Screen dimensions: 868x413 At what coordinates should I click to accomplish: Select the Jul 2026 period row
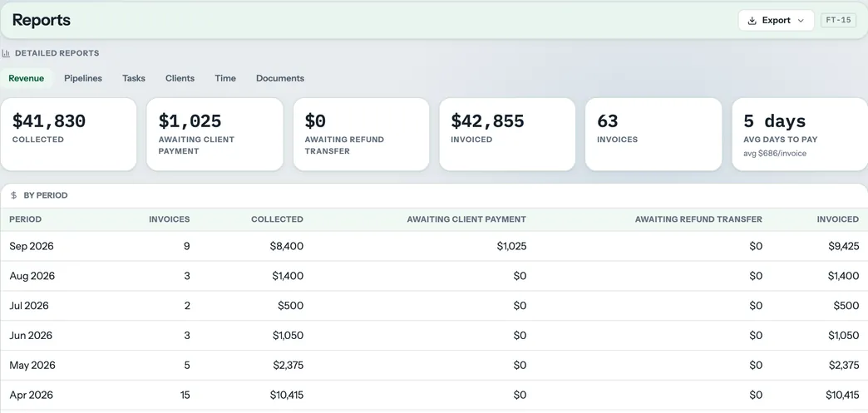coord(434,306)
